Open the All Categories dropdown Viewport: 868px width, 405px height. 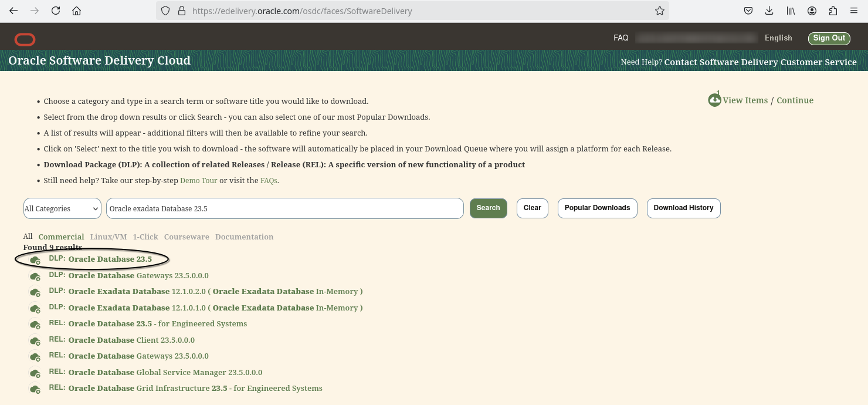point(62,208)
